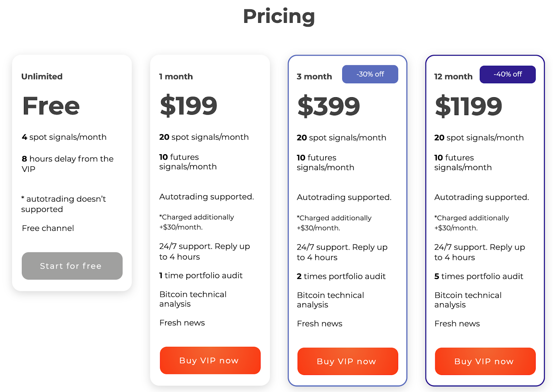
Task: Select the Free price text
Action: 51,106
